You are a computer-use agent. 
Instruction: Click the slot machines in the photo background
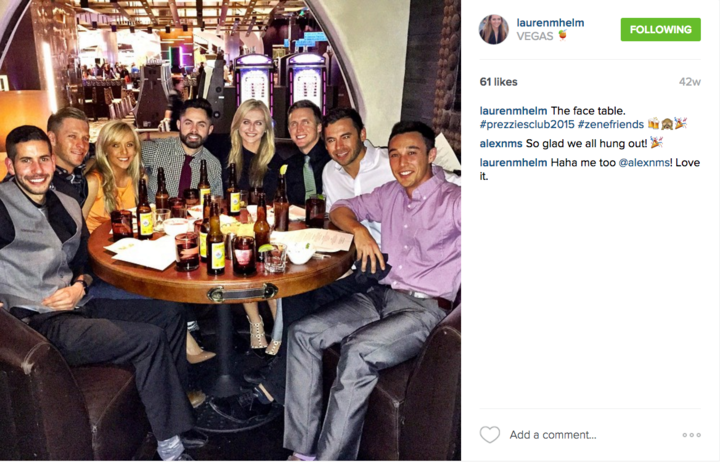click(281, 85)
